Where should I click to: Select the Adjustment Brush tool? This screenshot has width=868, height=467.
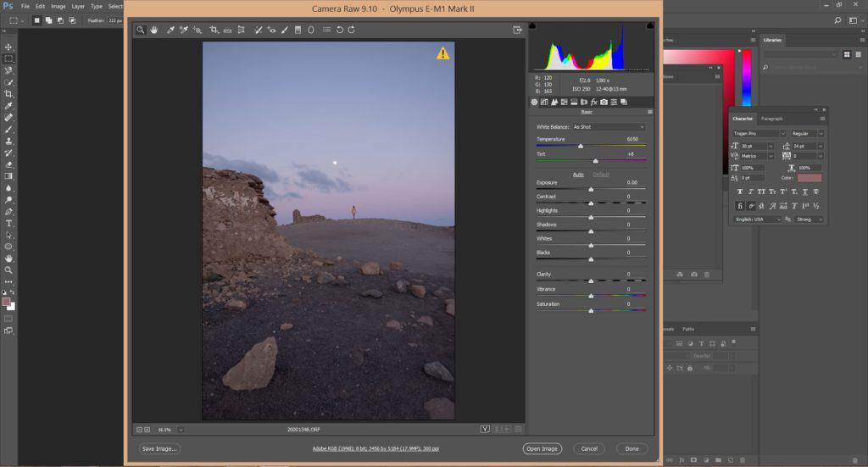pyautogui.click(x=285, y=30)
